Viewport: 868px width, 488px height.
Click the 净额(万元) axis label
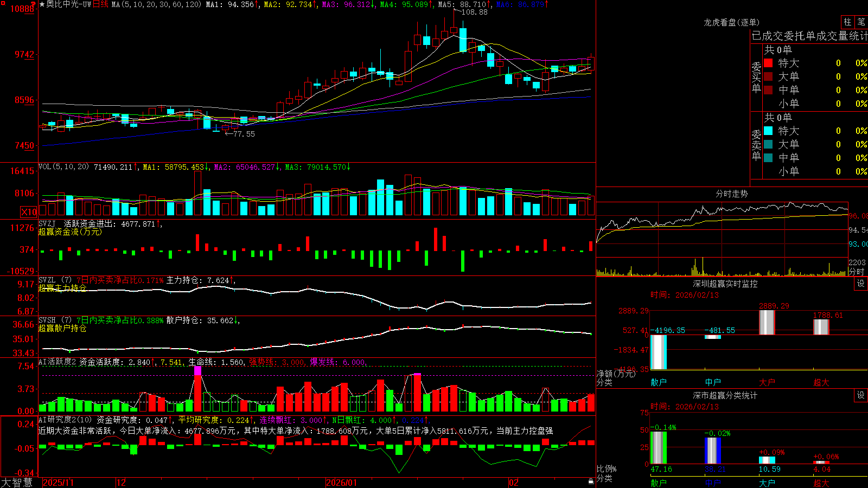[616, 374]
